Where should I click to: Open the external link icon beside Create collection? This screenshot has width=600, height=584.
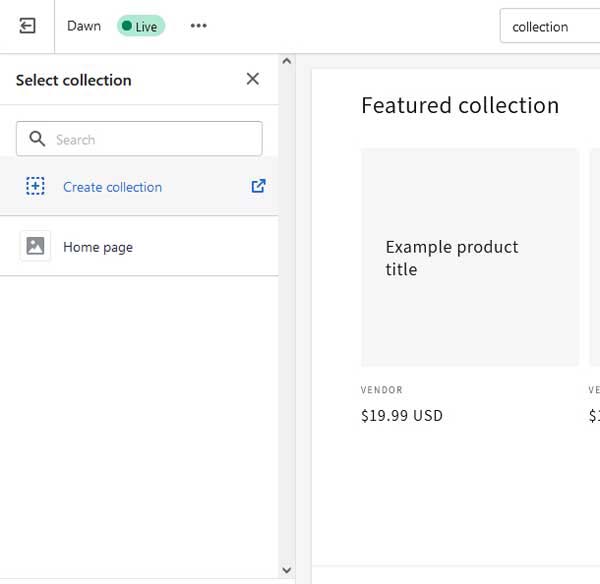tap(258, 186)
